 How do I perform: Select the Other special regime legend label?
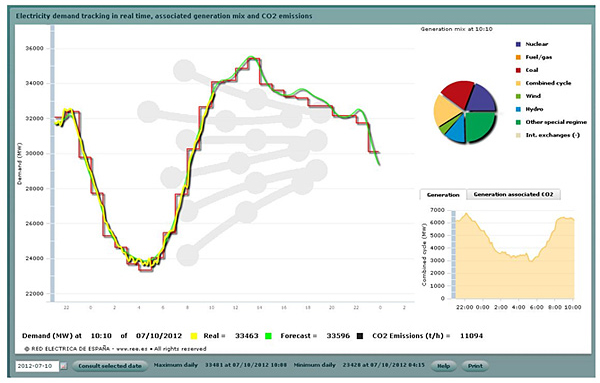[556, 122]
